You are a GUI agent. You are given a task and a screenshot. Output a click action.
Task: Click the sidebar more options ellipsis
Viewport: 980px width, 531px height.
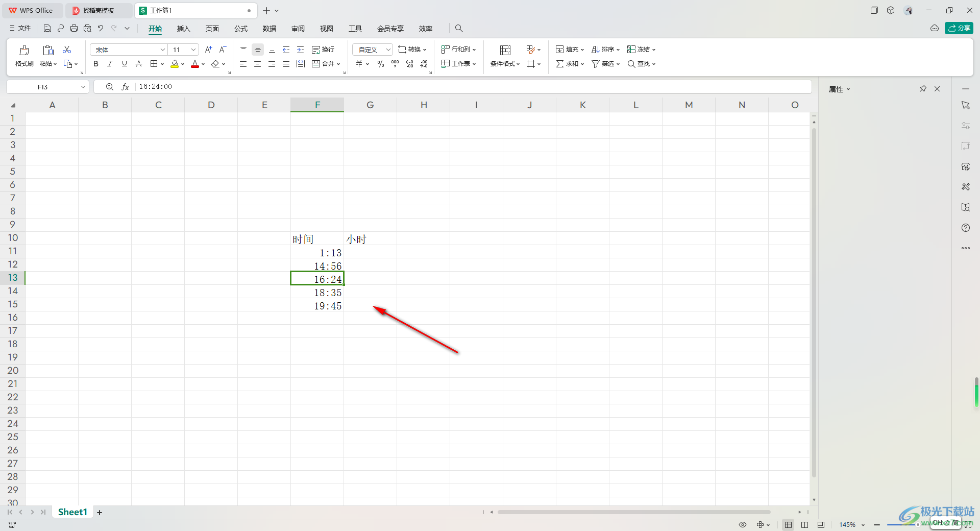pyautogui.click(x=966, y=248)
